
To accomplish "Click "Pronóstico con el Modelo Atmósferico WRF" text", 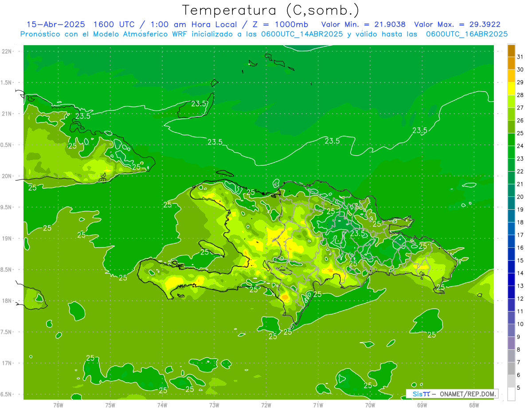I will [103, 34].
